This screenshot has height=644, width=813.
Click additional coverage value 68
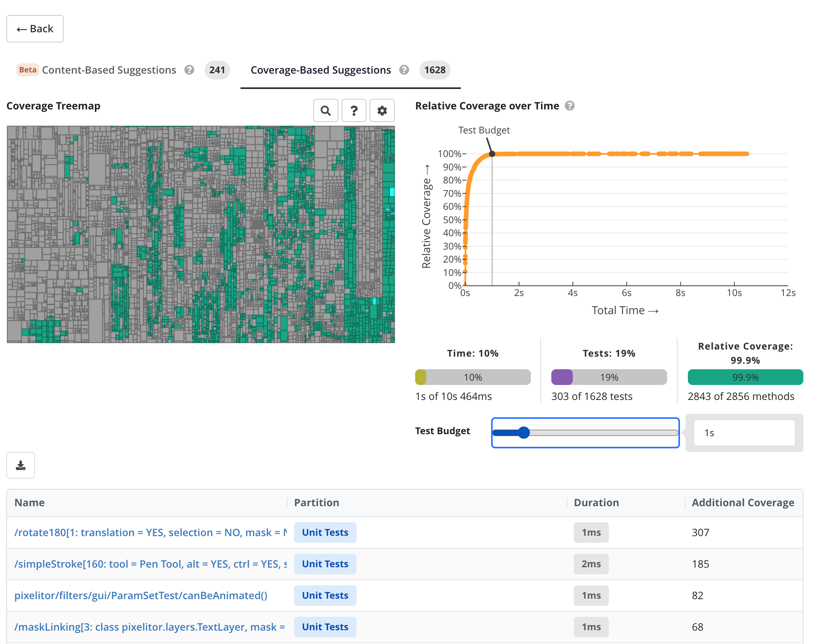[x=698, y=627]
